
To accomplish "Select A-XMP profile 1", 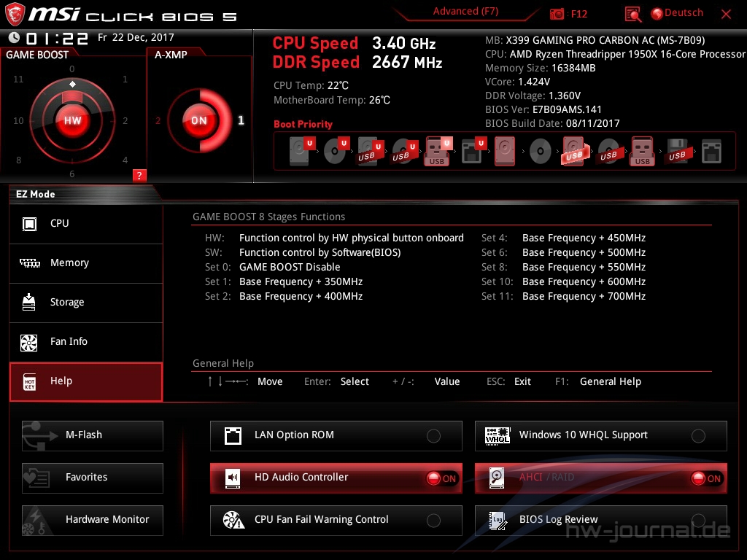I will point(241,120).
